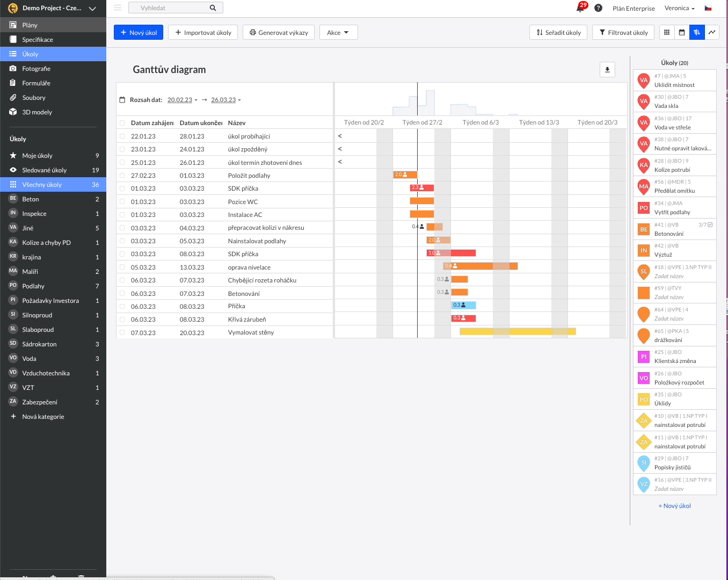Go to Moje úkoly list
The width and height of the screenshot is (728, 580).
coord(38,156)
